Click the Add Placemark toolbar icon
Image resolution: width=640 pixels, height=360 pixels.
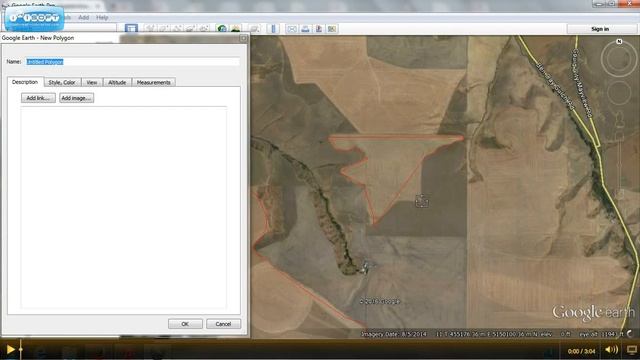tap(150, 29)
